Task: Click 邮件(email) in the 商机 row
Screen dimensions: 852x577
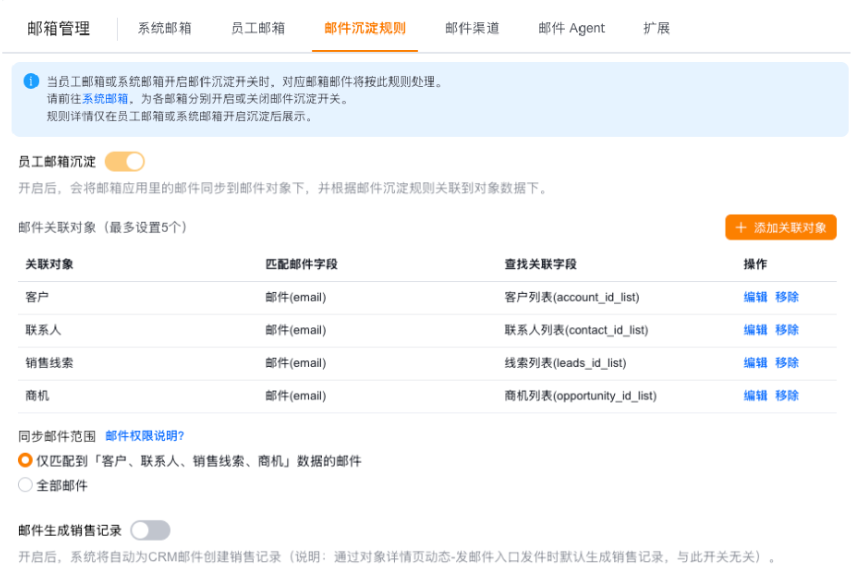Action: pyautogui.click(x=296, y=396)
